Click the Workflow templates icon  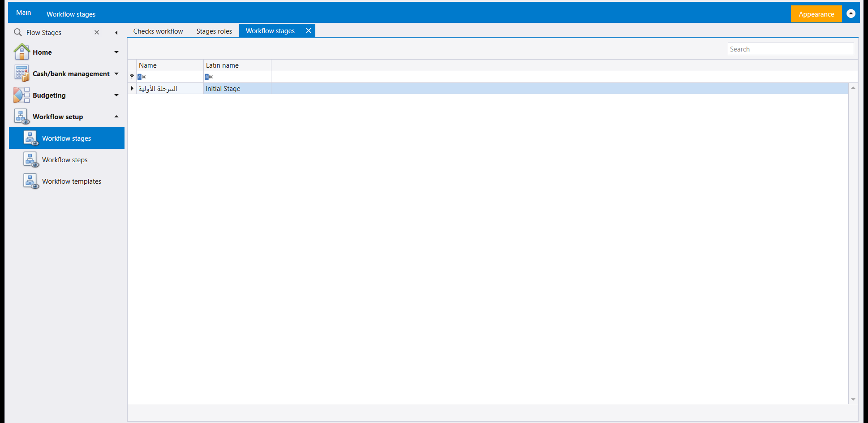point(31,181)
